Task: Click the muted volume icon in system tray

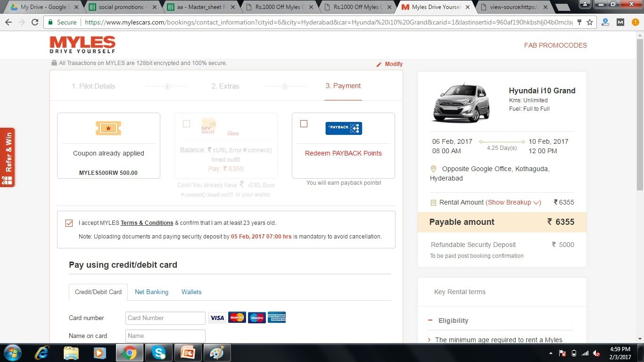Action: pyautogui.click(x=597, y=353)
